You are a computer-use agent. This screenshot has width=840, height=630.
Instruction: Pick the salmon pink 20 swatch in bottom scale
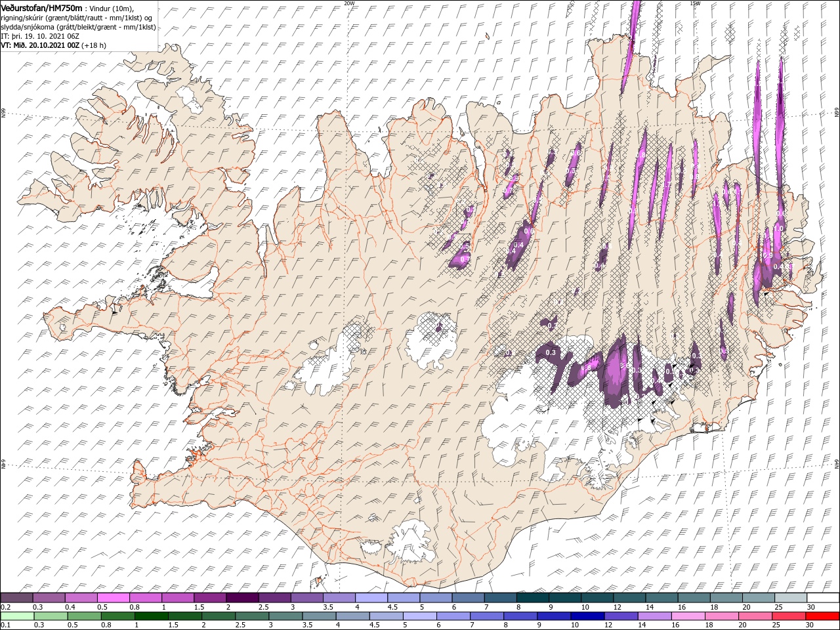[x=756, y=616]
